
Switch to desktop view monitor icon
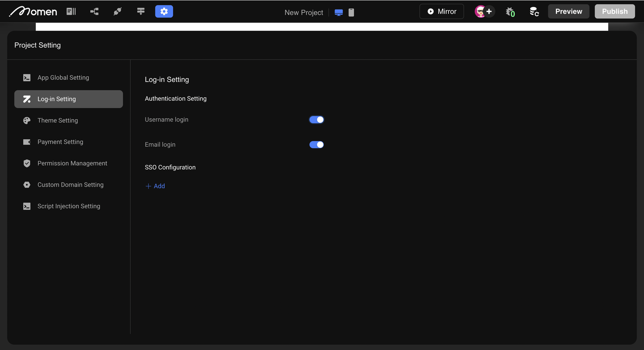pos(338,13)
